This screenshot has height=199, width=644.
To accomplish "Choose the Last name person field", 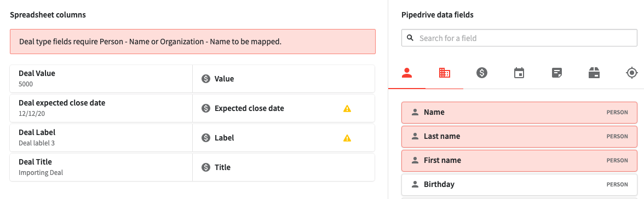I will point(519,136).
